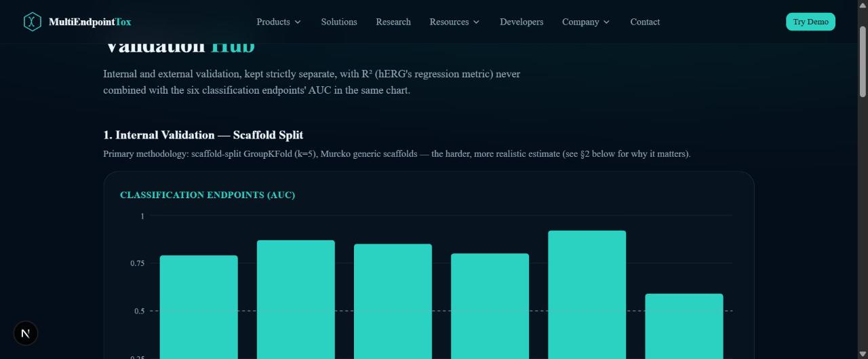The width and height of the screenshot is (868, 359).
Task: Open the Products menu
Action: pos(279,22)
